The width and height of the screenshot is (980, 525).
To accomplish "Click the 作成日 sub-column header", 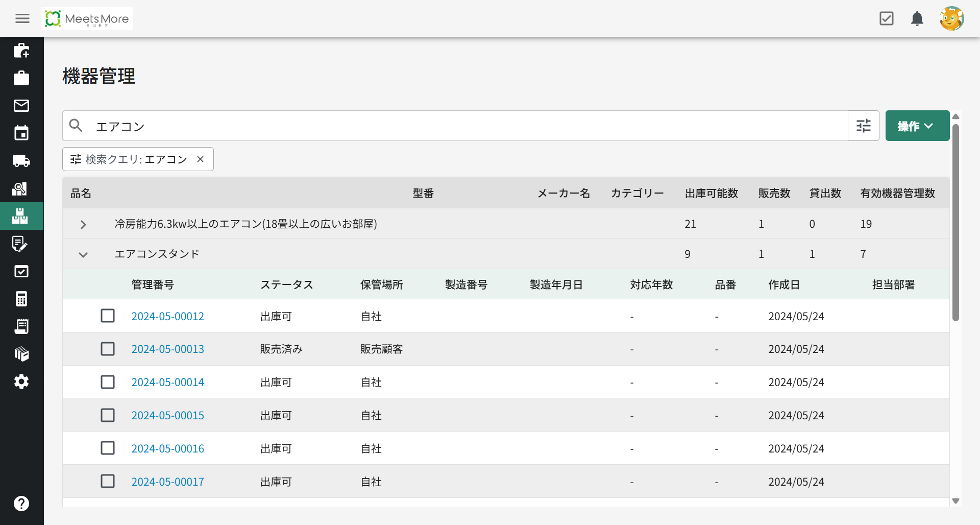I will 784,284.
